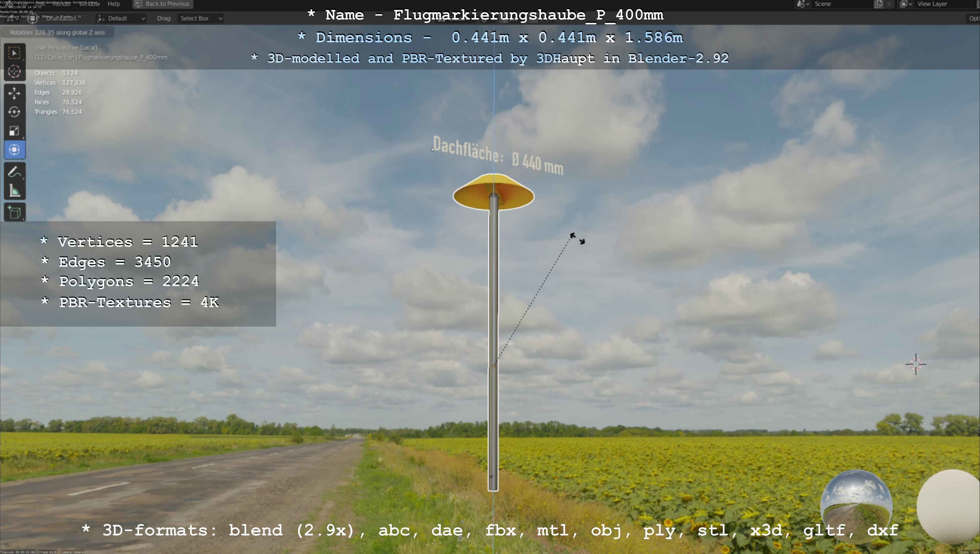Viewport: 980px width, 554px height.
Task: Click the new scene copy icon
Action: 878,4
